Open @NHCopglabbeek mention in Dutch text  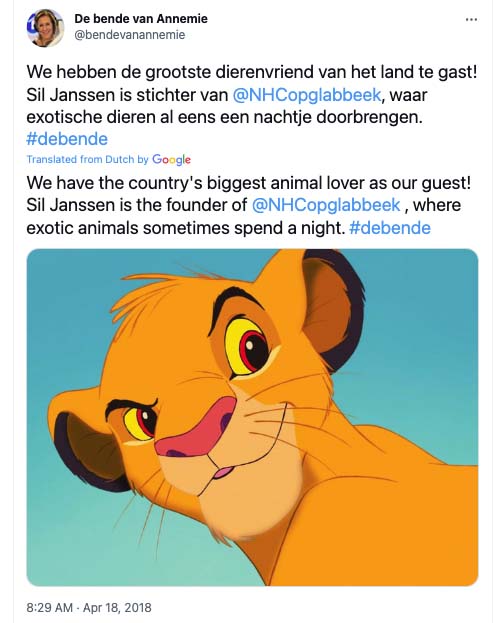pos(306,95)
